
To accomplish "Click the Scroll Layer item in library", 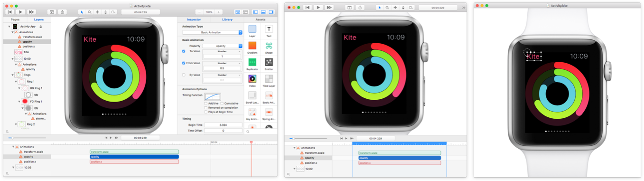I will coord(252,97).
